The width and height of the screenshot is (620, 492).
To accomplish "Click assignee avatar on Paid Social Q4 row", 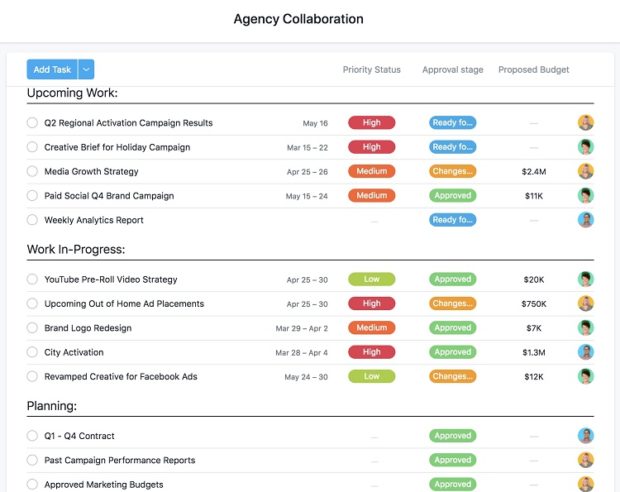I will pos(586,195).
